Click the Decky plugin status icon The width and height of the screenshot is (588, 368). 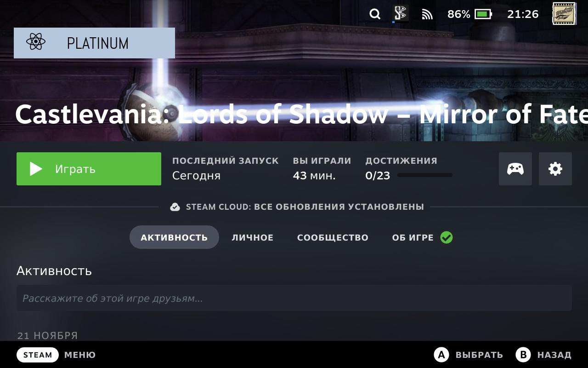(x=401, y=13)
